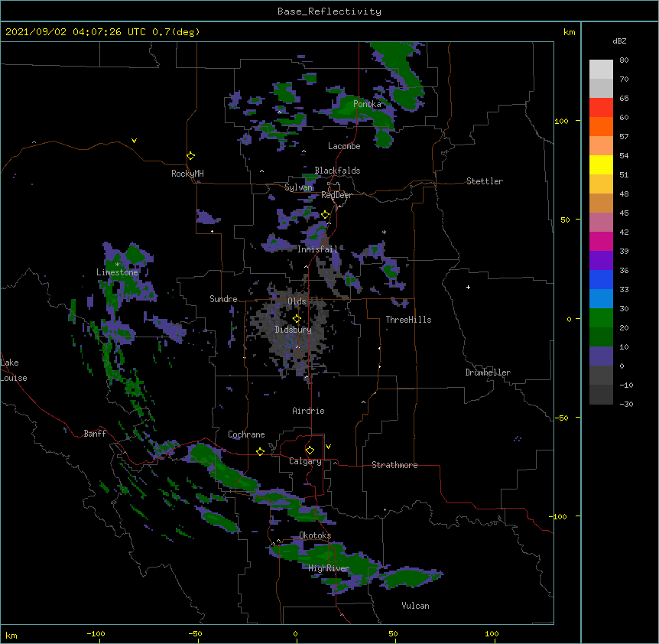Viewport: 659px width, 644px height.
Task: Click the Strathmore city label
Action: pos(394,465)
